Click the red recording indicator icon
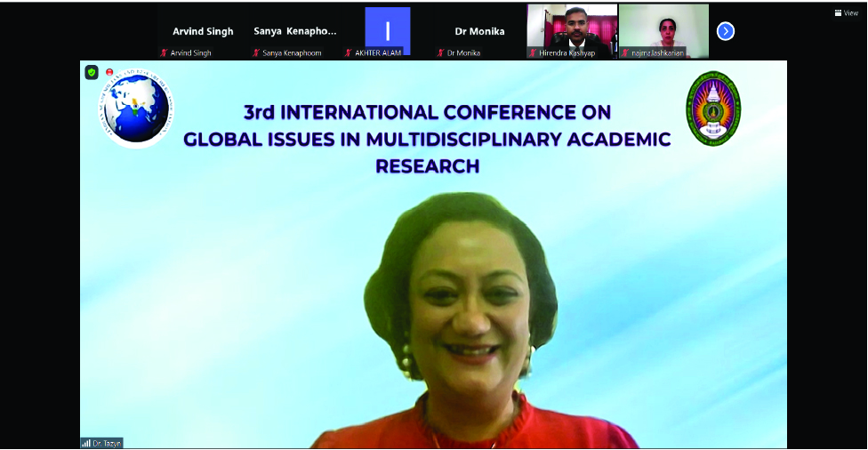868x450 pixels. coord(110,71)
